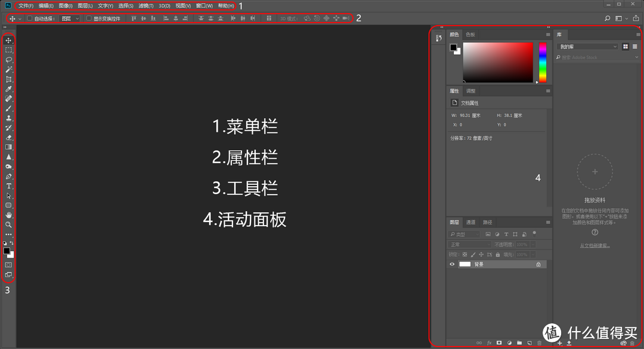The width and height of the screenshot is (644, 349).
Task: Enable the 自动选择 checkbox
Action: tap(30, 18)
